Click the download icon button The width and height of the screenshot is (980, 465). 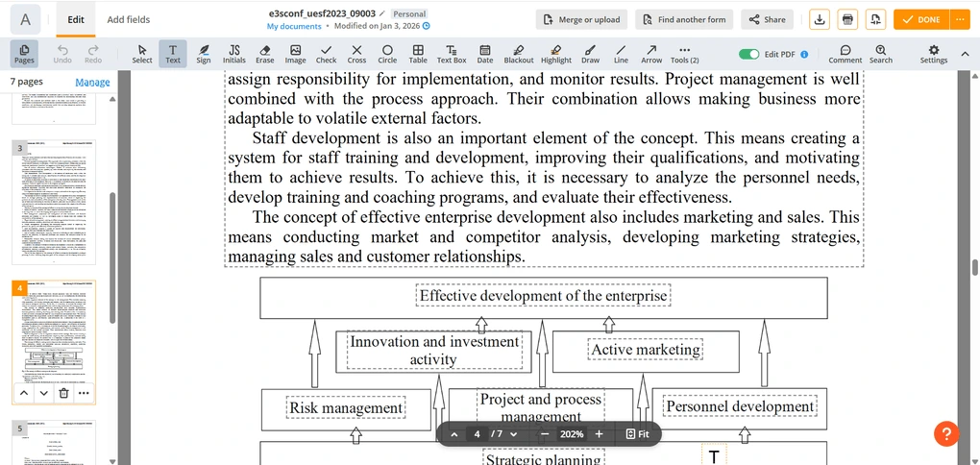(x=820, y=19)
